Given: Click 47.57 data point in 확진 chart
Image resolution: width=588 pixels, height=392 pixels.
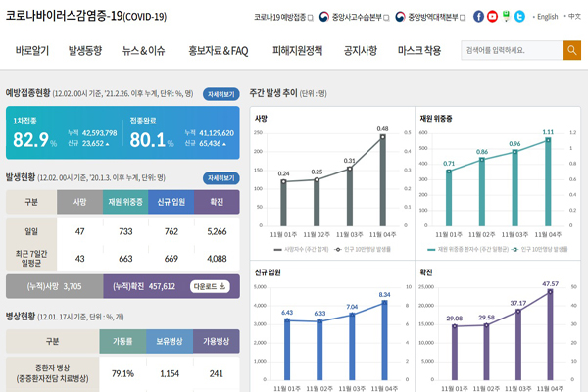Looking at the screenshot, I should 550,291.
